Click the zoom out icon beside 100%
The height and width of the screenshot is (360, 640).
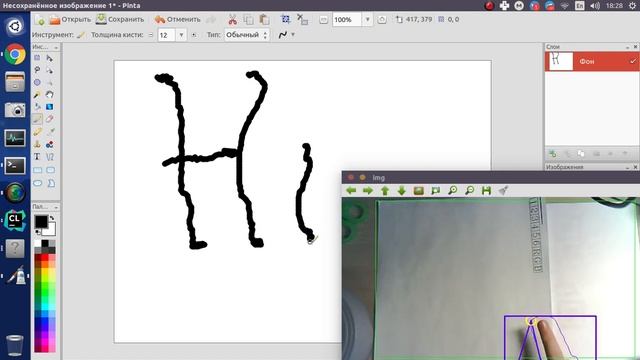point(323,20)
